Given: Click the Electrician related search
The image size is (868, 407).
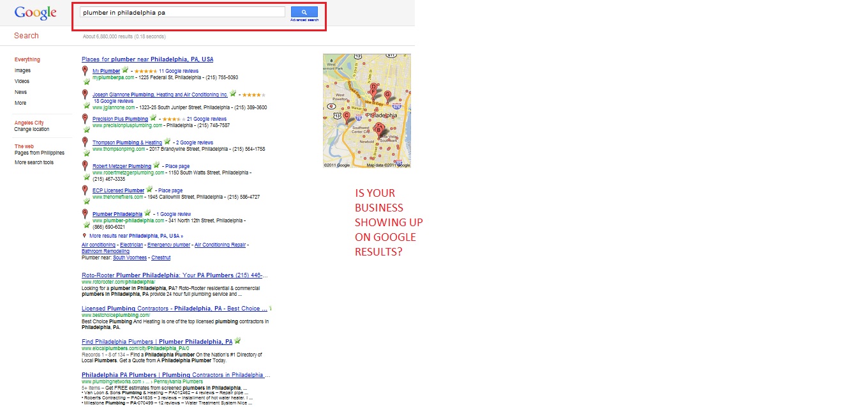Looking at the screenshot, I should [x=131, y=245].
